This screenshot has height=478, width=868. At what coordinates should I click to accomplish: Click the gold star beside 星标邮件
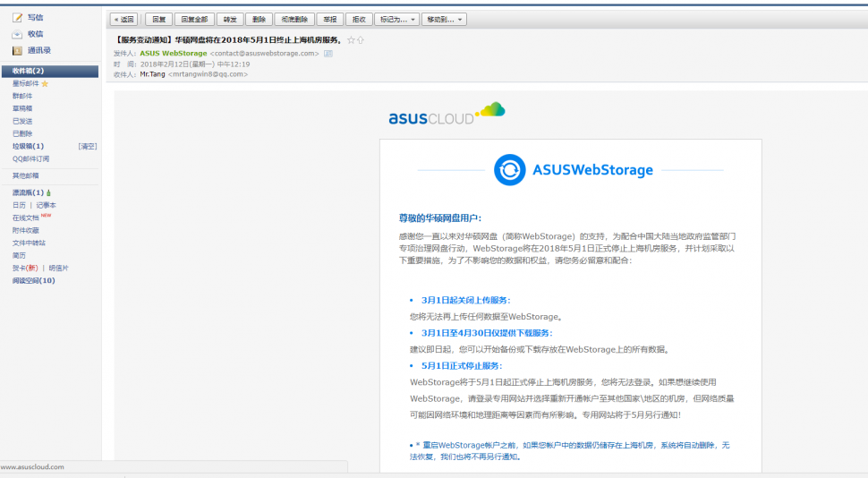[45, 83]
